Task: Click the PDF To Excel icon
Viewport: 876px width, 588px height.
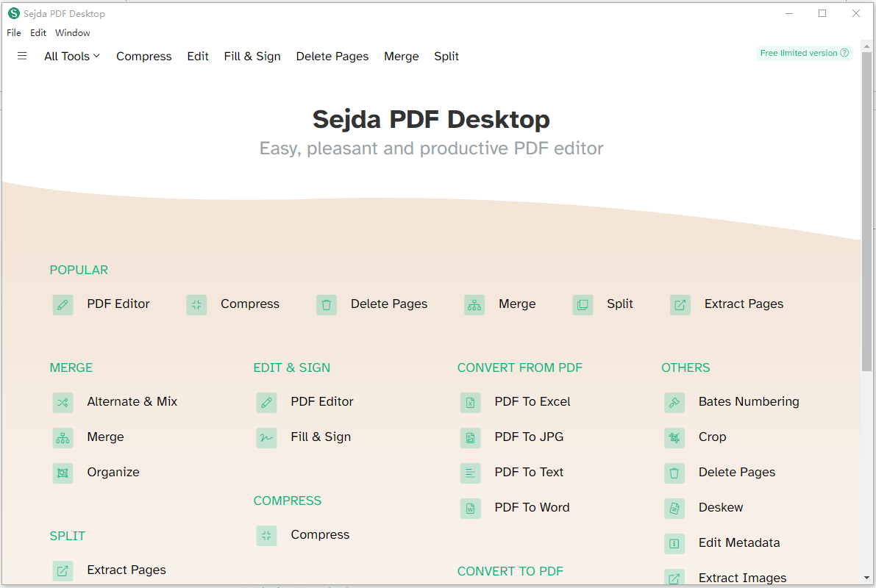Action: (x=471, y=403)
